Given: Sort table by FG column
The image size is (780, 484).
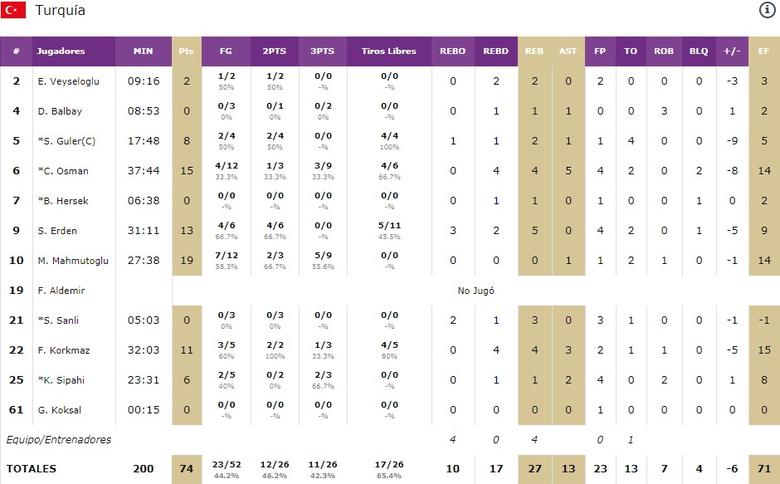Looking at the screenshot, I should point(225,51).
